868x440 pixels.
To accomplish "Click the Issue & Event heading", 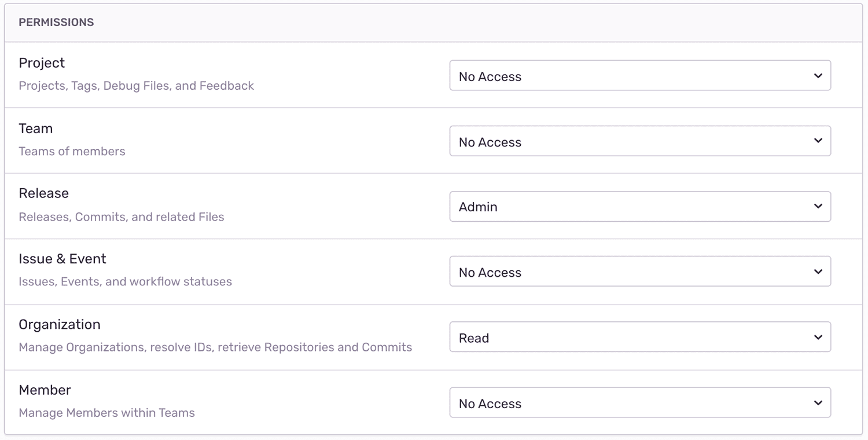I will [x=62, y=258].
